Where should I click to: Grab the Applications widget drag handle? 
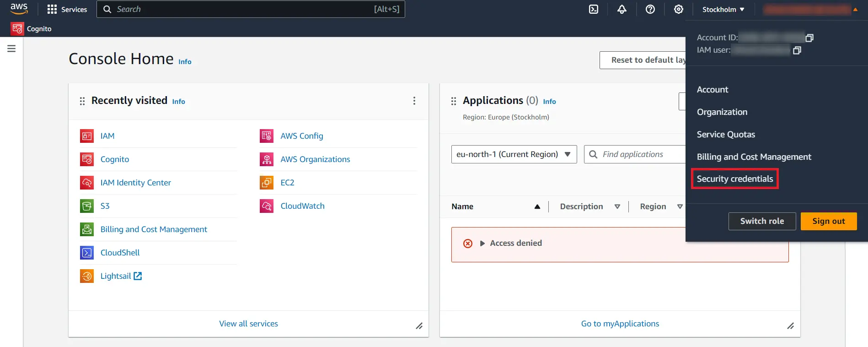pyautogui.click(x=454, y=101)
